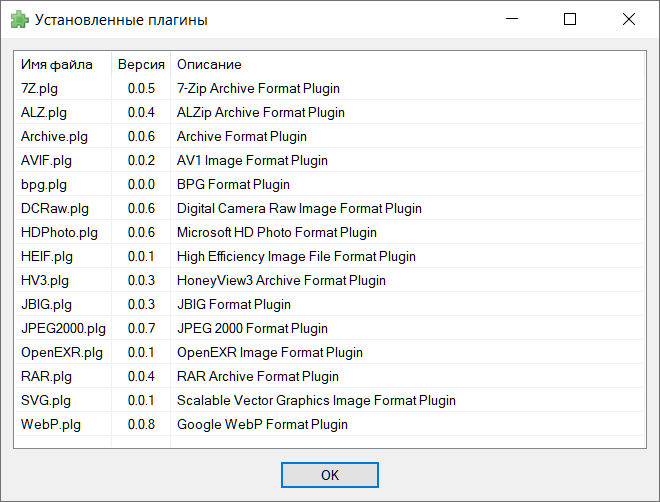This screenshot has height=502, width=660.
Task: Select AVIF.plg in the plugin list
Action: 330,160
